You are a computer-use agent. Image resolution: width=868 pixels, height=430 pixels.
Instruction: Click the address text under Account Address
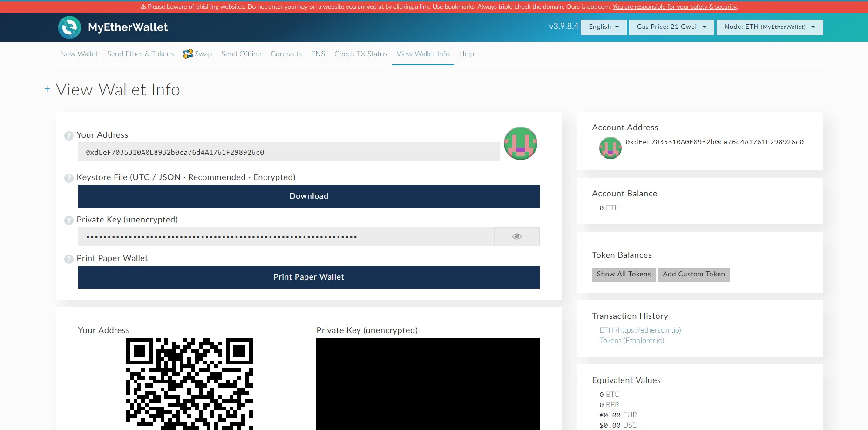pos(715,142)
